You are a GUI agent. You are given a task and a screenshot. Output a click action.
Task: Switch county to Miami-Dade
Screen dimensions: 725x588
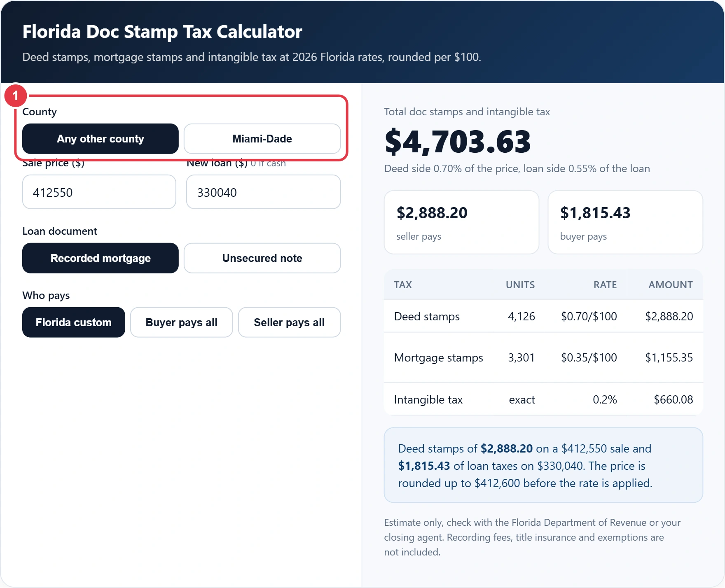[262, 139]
